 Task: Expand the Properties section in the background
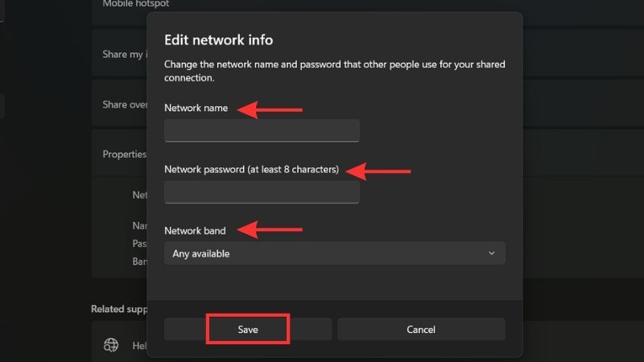(121, 154)
